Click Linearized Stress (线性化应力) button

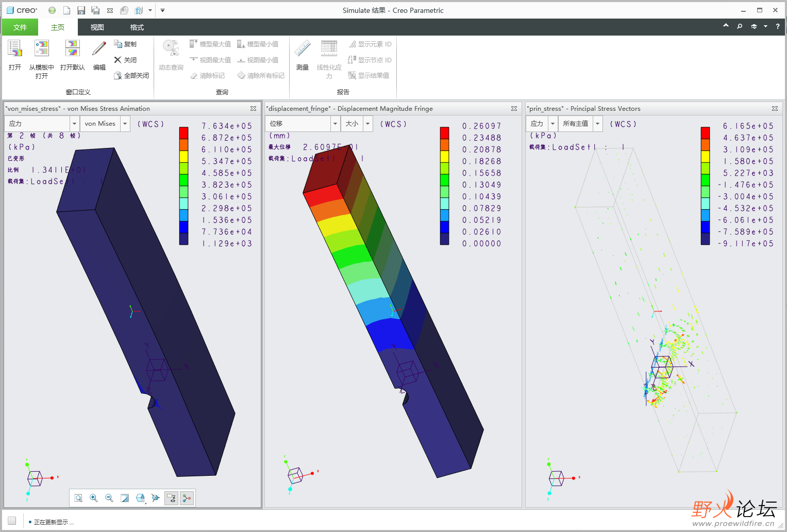coord(329,59)
